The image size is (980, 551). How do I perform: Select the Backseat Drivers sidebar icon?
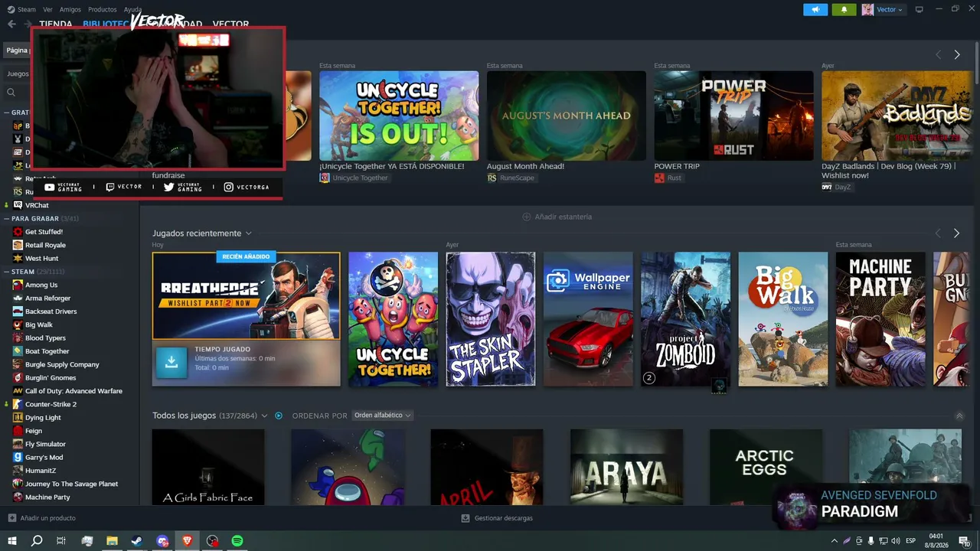pos(18,311)
